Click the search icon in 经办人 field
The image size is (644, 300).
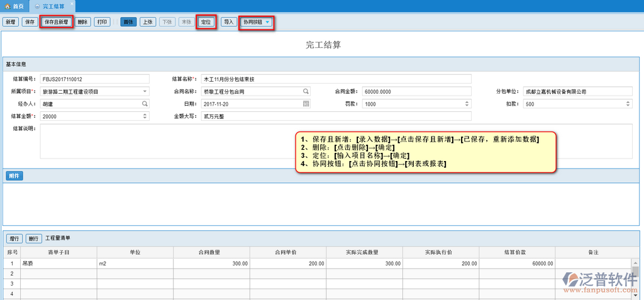click(x=145, y=104)
